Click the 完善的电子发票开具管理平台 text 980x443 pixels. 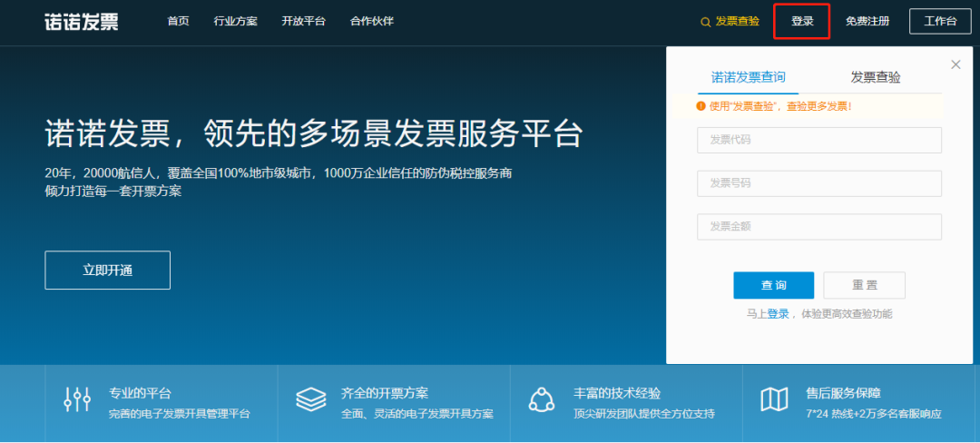[x=180, y=414]
